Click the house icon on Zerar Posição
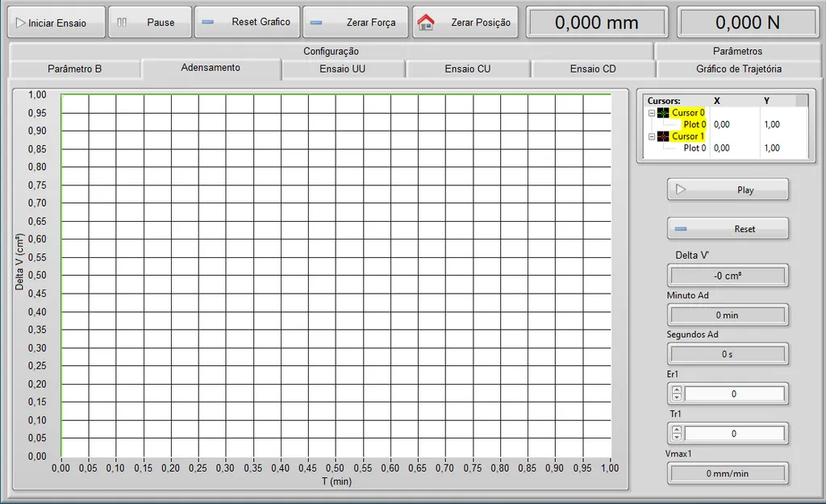 click(426, 22)
